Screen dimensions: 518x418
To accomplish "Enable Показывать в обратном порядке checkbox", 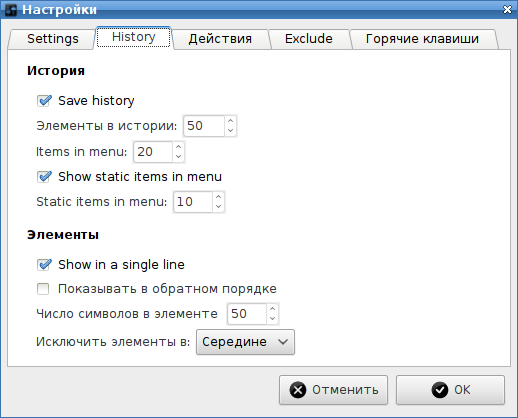I will tap(43, 289).
